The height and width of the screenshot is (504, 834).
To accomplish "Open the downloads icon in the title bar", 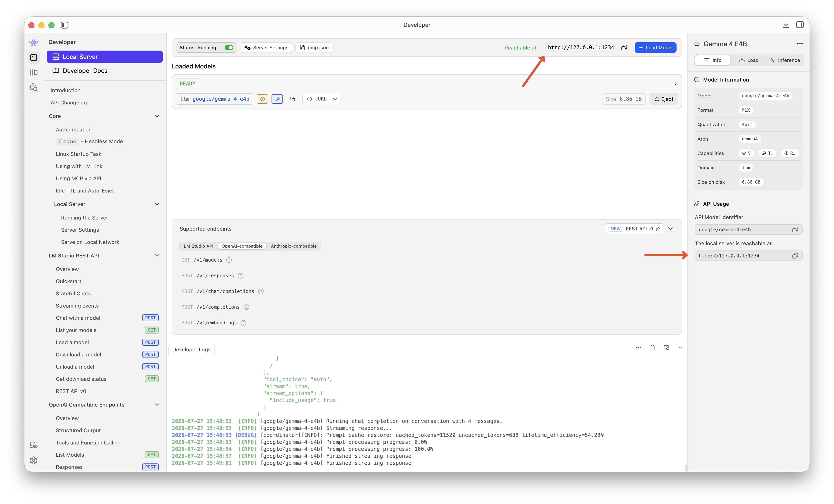I will click(x=786, y=25).
